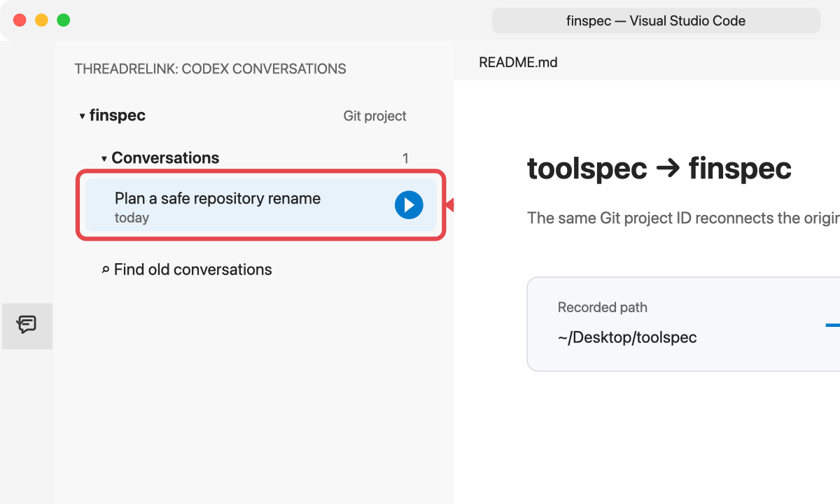Select the ~/Desktop/toolspec path text
Viewport: 840px width, 504px height.
pyautogui.click(x=627, y=337)
